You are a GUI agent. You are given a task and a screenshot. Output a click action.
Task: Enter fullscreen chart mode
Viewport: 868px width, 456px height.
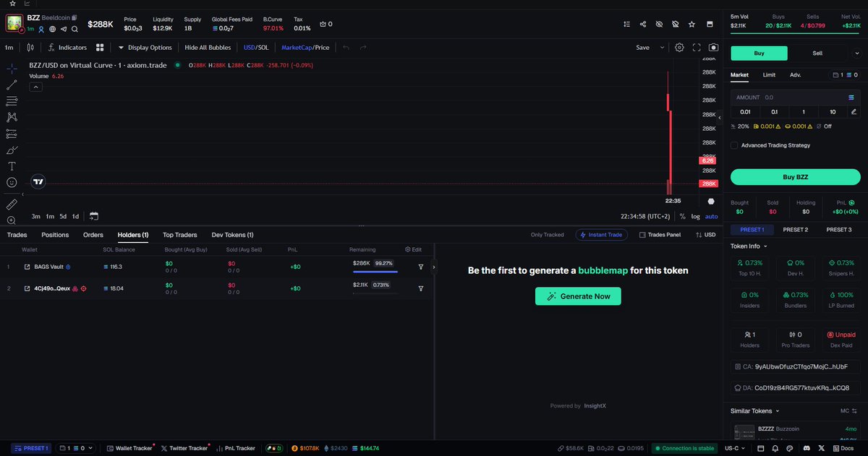[697, 48]
